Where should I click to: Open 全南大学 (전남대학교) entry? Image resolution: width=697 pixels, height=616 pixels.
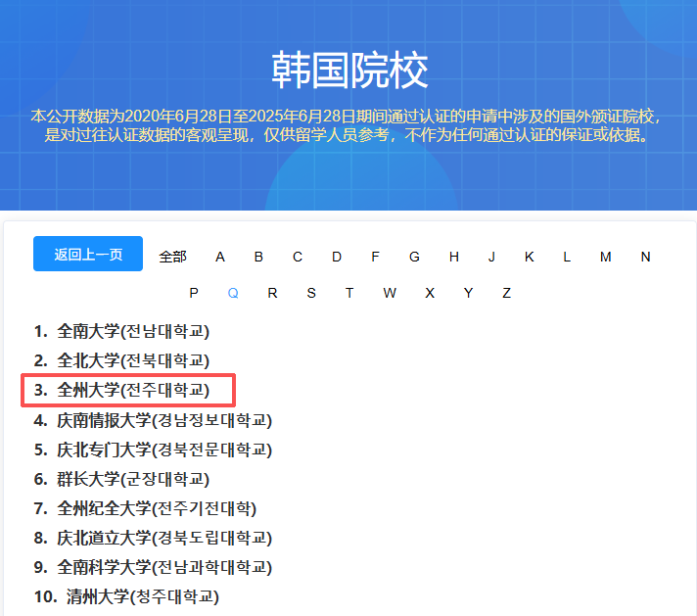[133, 331]
